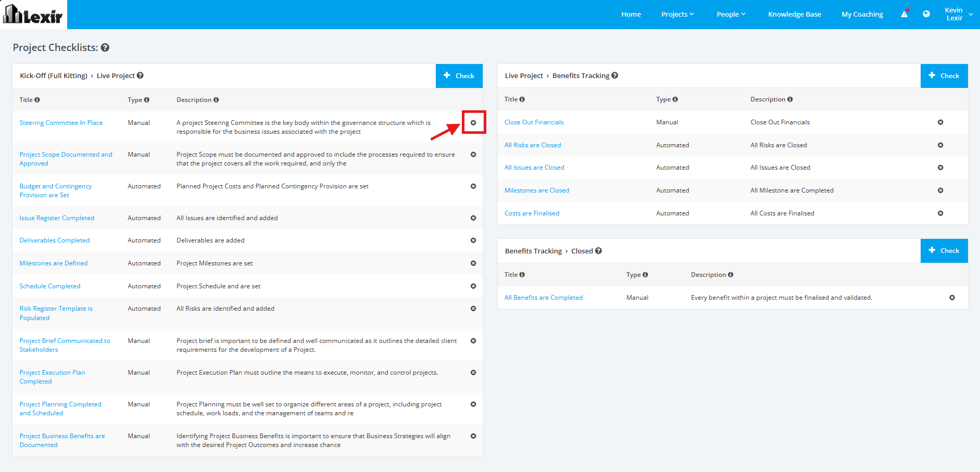Image resolution: width=980 pixels, height=472 pixels.
Task: Open Project Brief Communicated to Stakeholders link
Action: pos(65,345)
